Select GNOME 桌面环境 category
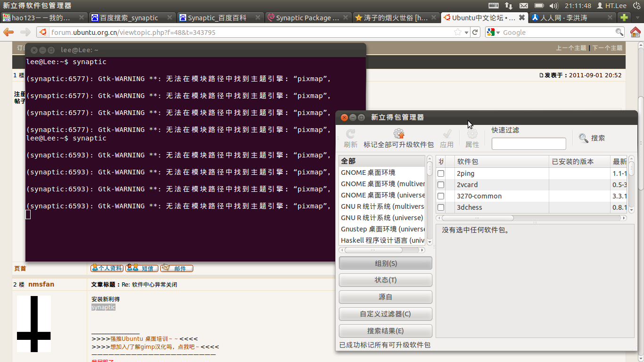This screenshot has width=644, height=362. [x=382, y=173]
